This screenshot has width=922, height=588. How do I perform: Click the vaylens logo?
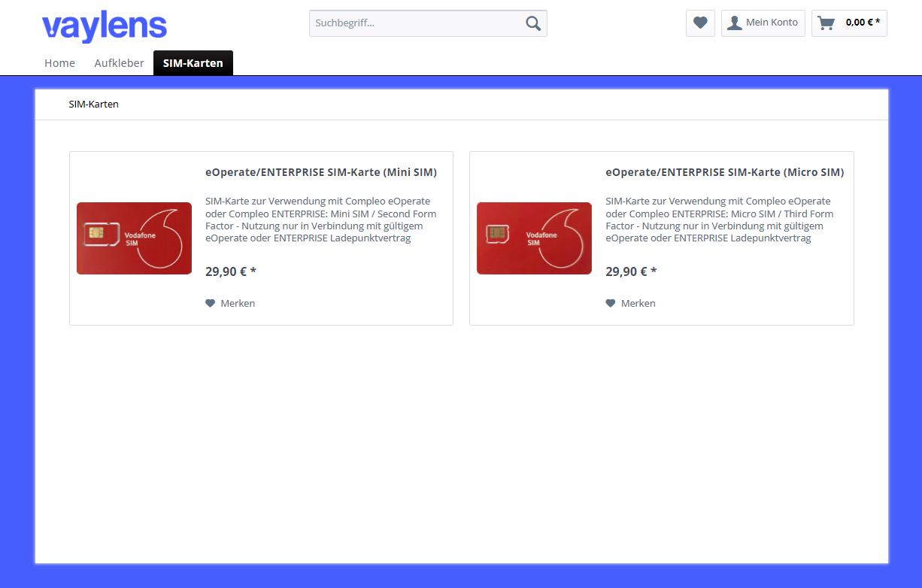(x=105, y=26)
